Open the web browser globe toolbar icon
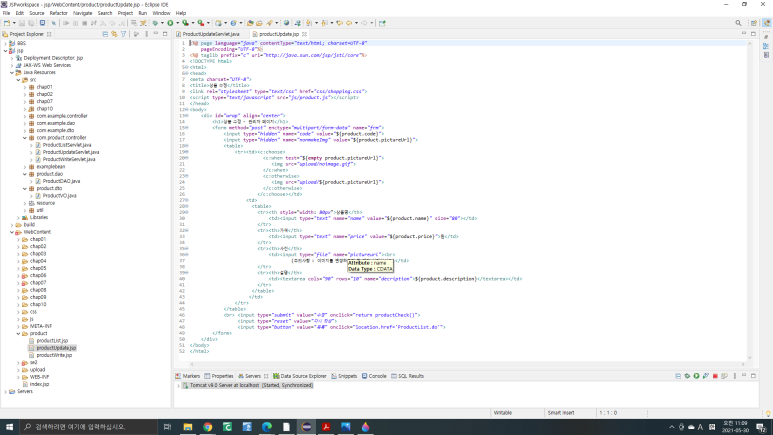The image size is (773, 435). [x=286, y=23]
